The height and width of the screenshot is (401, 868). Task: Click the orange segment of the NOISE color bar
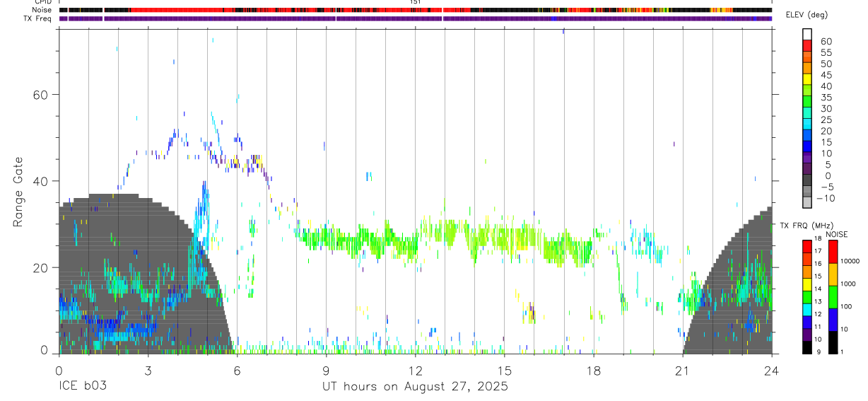pyautogui.click(x=834, y=274)
